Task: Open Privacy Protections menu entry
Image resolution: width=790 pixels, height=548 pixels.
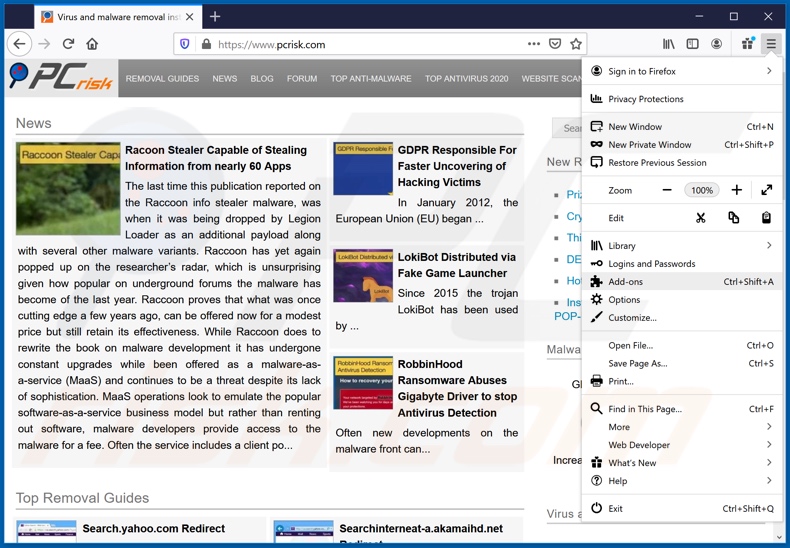Action: coord(682,99)
